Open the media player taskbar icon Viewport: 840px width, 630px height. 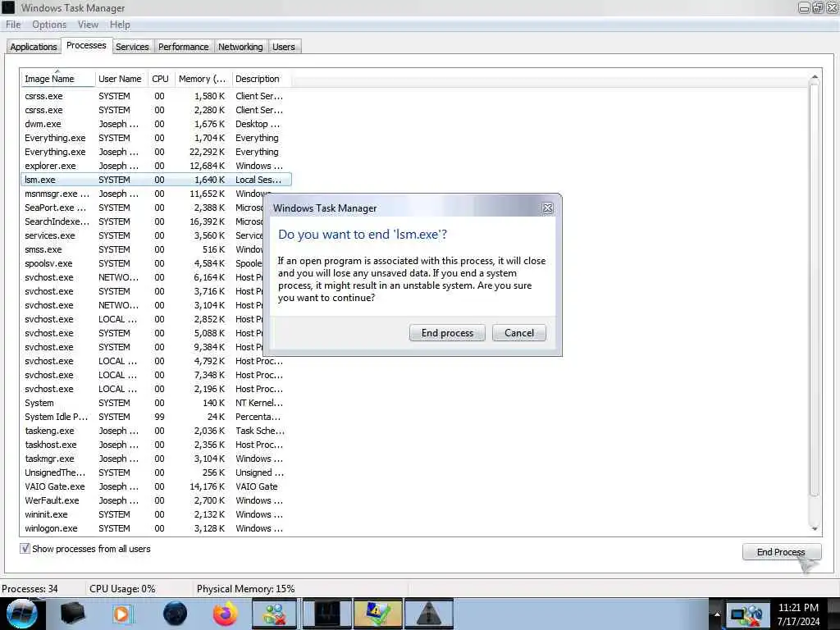(x=123, y=614)
